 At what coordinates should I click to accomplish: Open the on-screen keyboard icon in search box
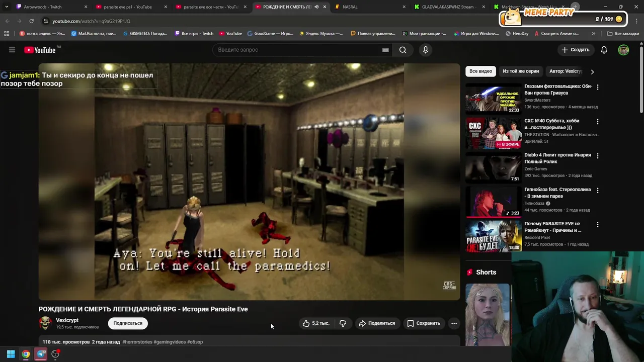pyautogui.click(x=385, y=50)
